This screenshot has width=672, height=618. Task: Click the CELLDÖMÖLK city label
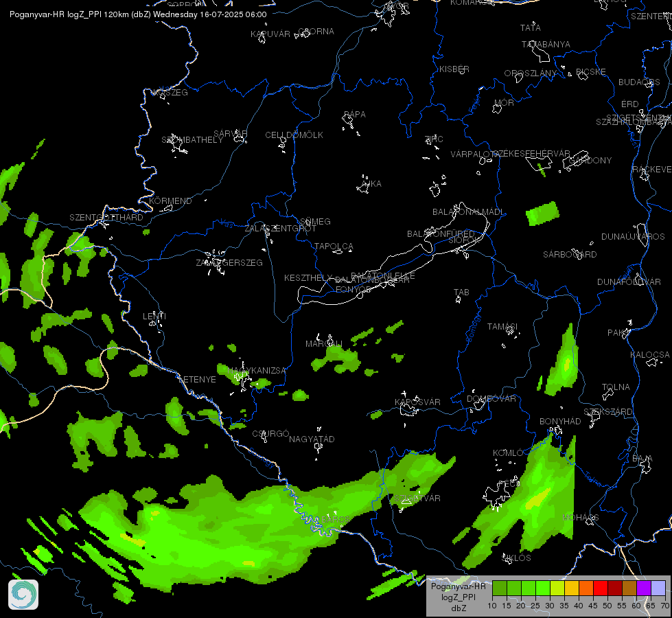tap(294, 135)
